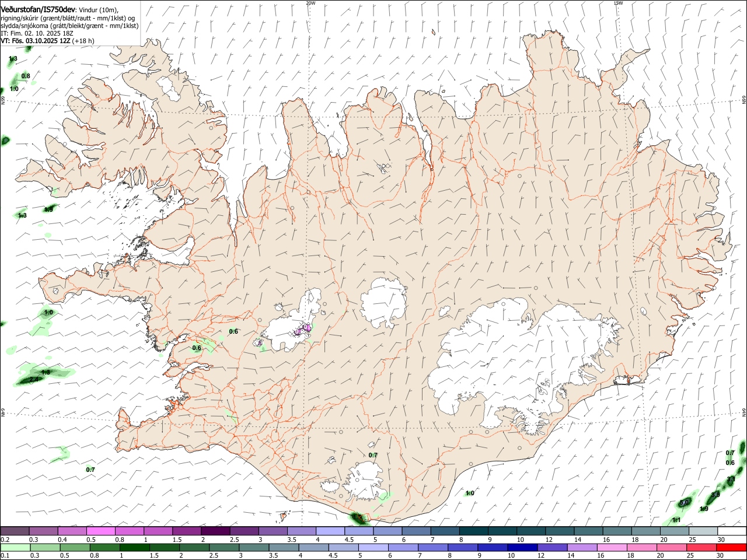This screenshot has height=560, width=747.
Task: Pick the darkest green swatch between 1 and 1.5
Action: point(134,547)
